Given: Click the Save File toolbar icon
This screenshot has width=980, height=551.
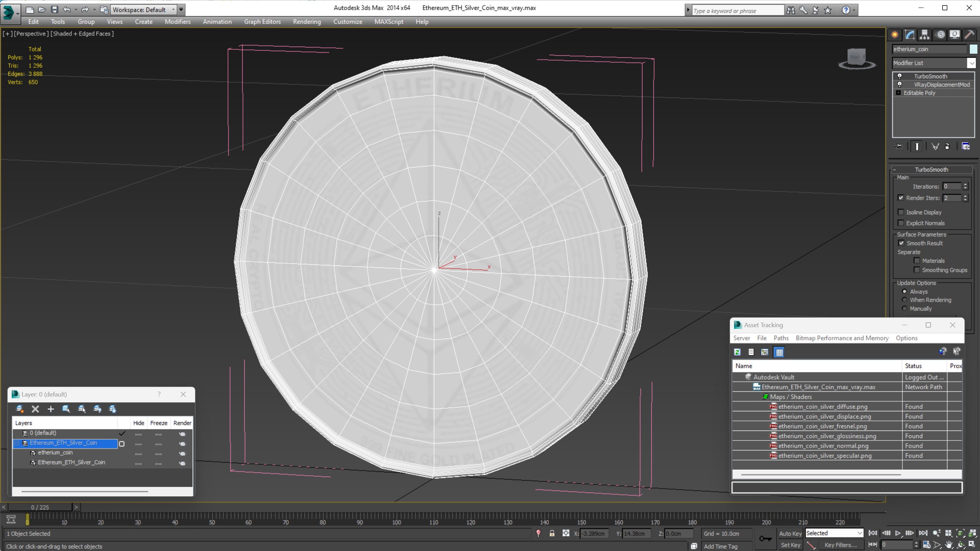Looking at the screenshot, I should tap(55, 10).
